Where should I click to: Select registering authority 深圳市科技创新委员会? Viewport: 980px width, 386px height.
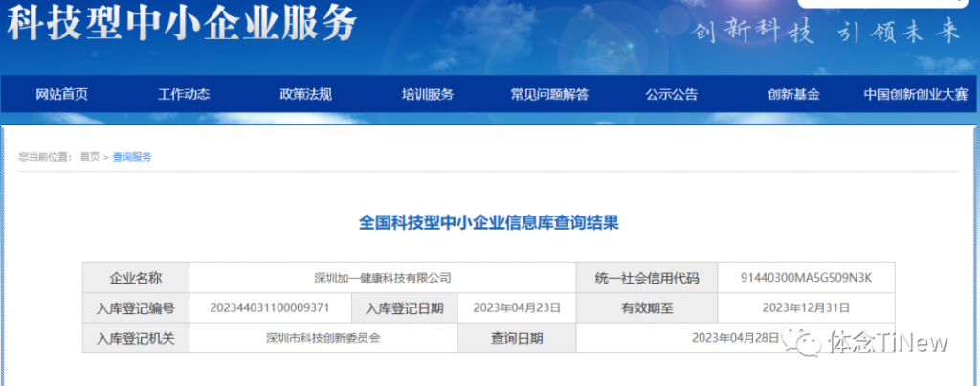[323, 338]
